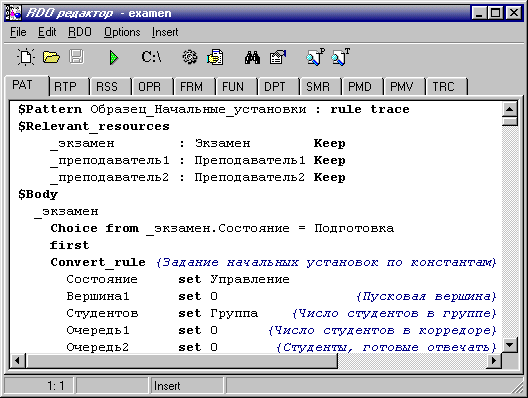Run the model with the green play icon
528x398 pixels.
(x=114, y=58)
